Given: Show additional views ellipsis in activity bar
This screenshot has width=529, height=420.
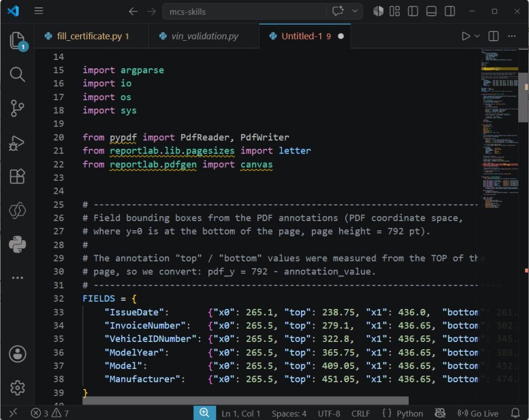Looking at the screenshot, I should point(17,277).
